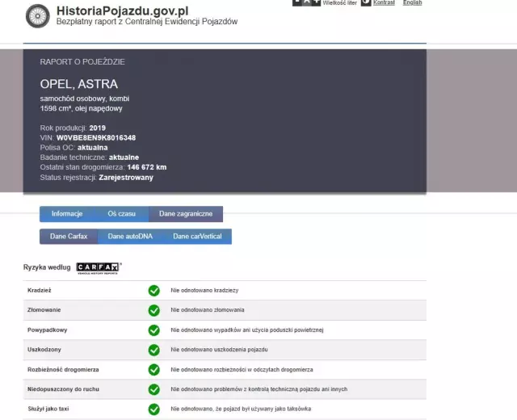Viewport: 517px width, 420px height.
Task: Click green checkmark in Złomowanie row
Action: pos(153,310)
